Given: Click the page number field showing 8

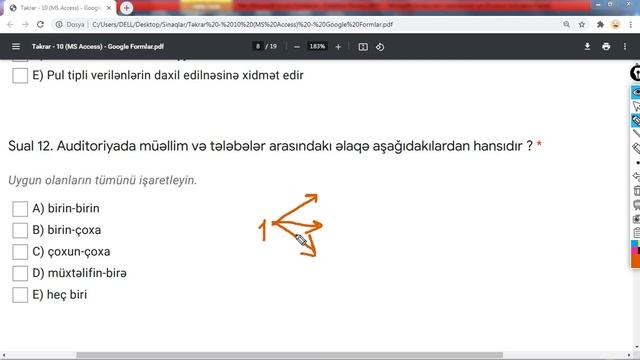Looking at the screenshot, I should pyautogui.click(x=258, y=47).
